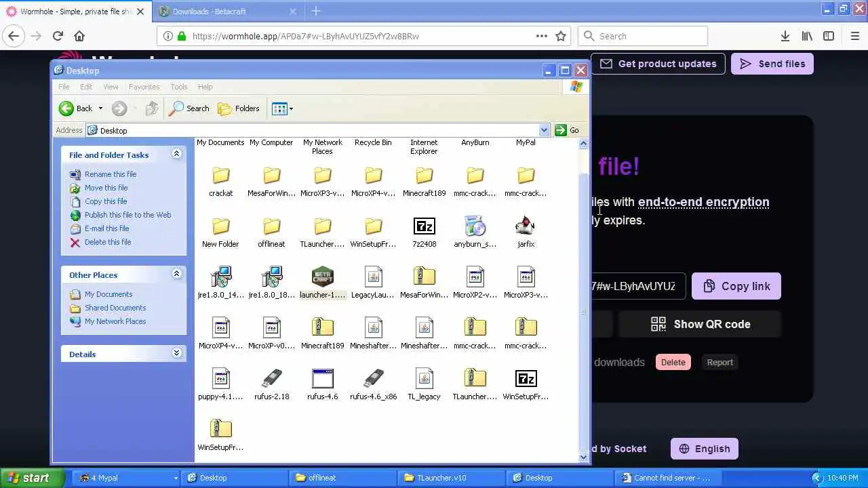The image size is (868, 488).
Task: Click Move this file task link
Action: click(x=106, y=188)
